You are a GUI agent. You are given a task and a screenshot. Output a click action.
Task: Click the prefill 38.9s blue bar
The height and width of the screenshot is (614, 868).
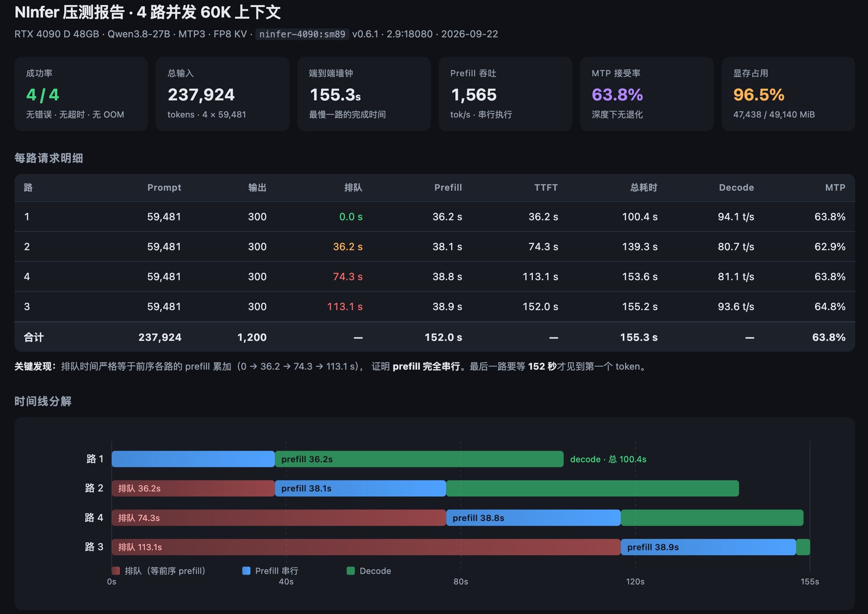pyautogui.click(x=708, y=547)
